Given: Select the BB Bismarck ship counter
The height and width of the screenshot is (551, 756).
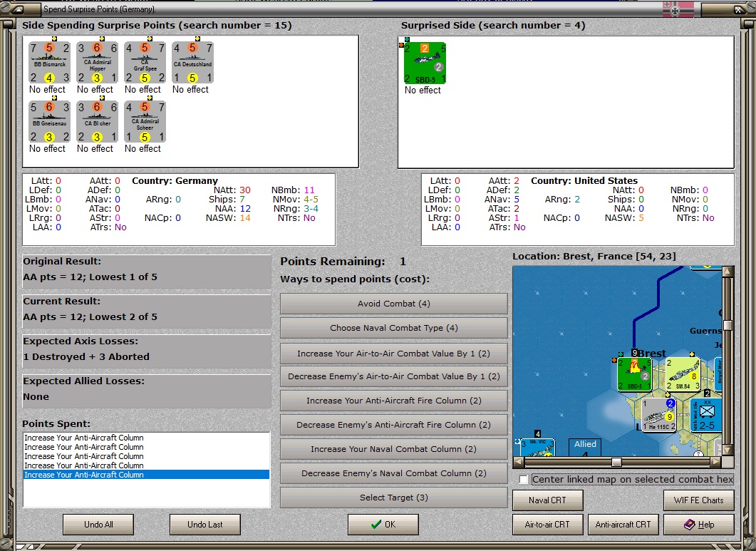Looking at the screenshot, I should (48, 61).
